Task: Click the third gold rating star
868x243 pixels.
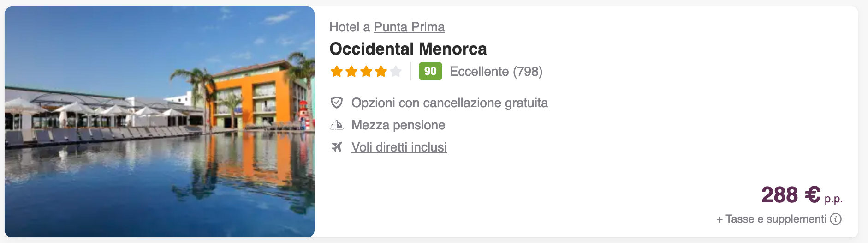Action: 366,72
